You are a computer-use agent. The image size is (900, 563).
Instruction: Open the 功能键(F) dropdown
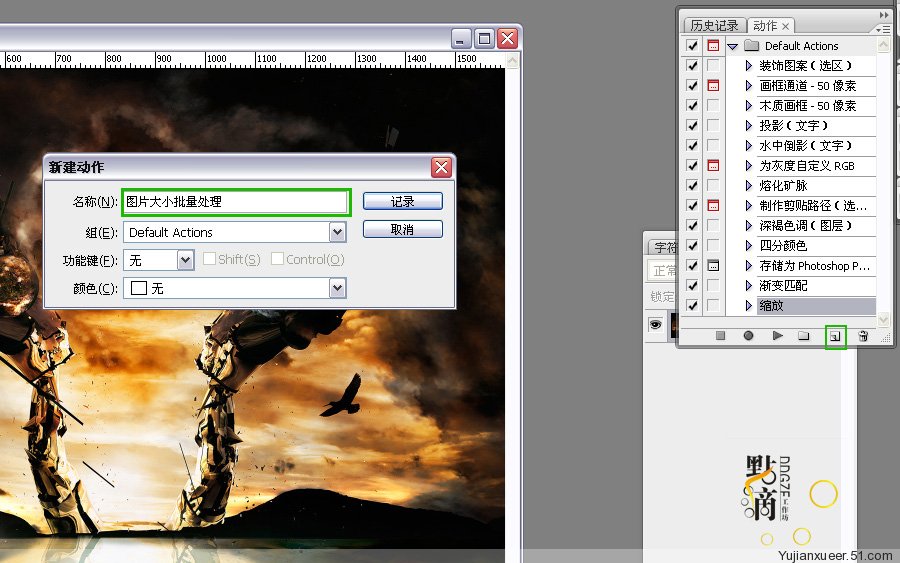coord(185,260)
